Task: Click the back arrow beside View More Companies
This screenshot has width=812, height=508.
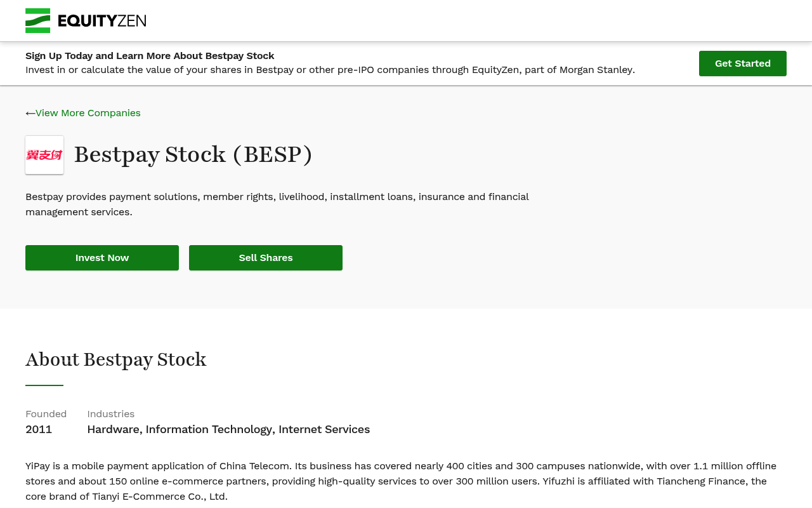Action: coord(30,113)
